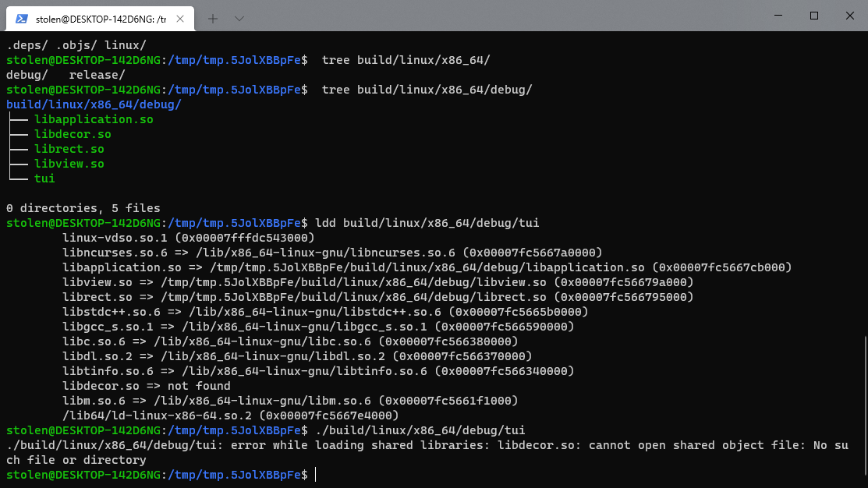Click the 'librect.so =>' ldd line

tap(377, 297)
